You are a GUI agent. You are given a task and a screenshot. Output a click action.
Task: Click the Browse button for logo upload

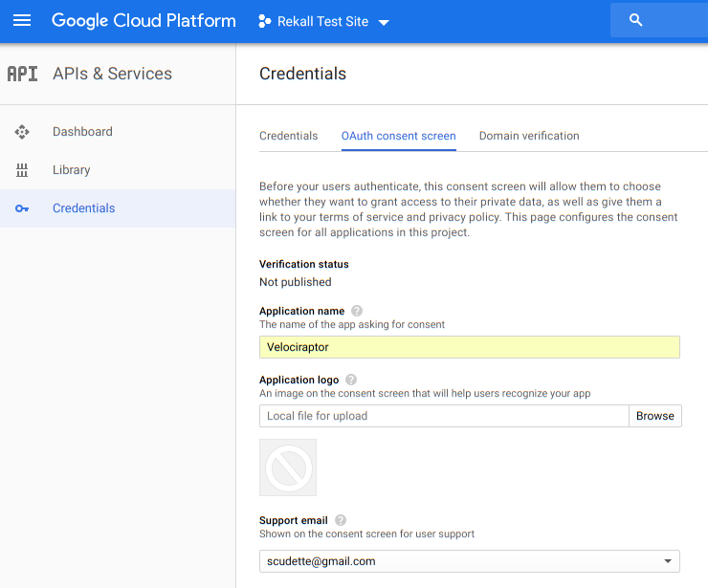click(x=654, y=416)
